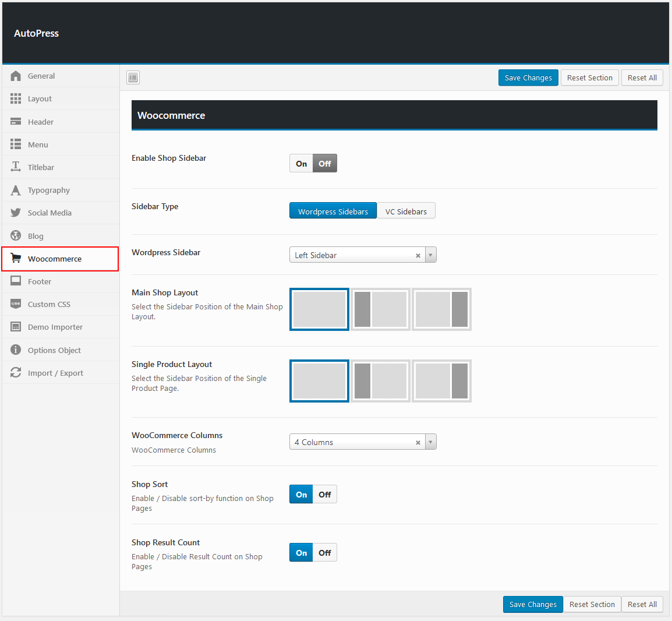Choose right-sidebar Main Shop Layout
The width and height of the screenshot is (672, 621).
point(441,309)
